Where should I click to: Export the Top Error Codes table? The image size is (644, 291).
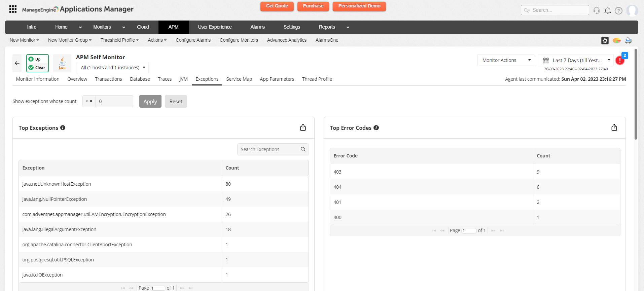click(614, 128)
